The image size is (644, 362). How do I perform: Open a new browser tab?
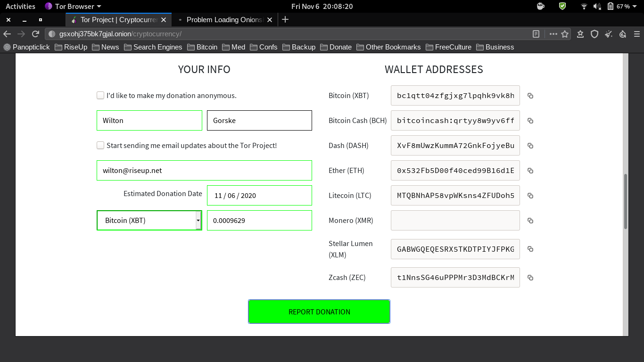tap(285, 20)
